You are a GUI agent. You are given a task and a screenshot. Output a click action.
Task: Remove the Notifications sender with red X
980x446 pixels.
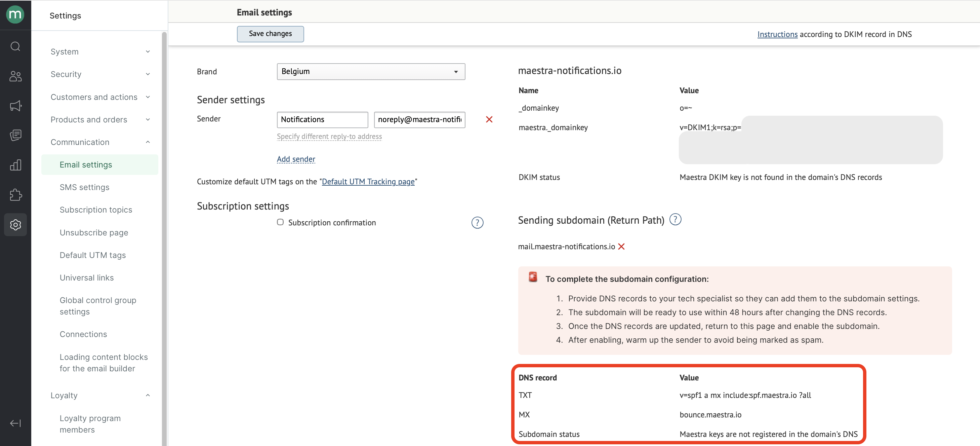(x=489, y=120)
